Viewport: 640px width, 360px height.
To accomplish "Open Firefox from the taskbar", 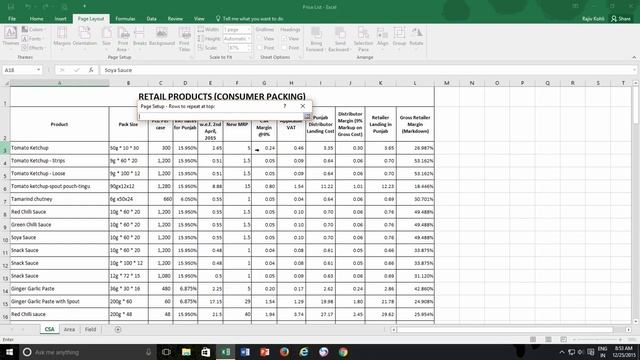I will (284, 352).
